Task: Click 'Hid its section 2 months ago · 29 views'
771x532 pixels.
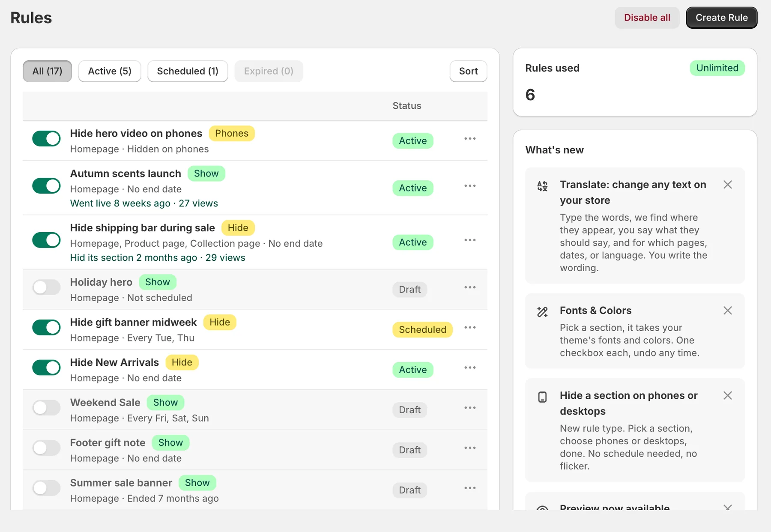Action: (x=158, y=258)
